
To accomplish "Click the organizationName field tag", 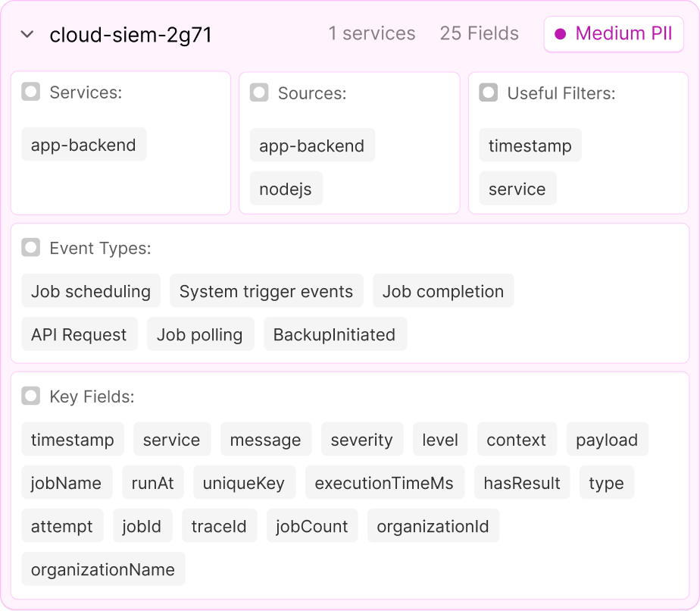I will (103, 569).
